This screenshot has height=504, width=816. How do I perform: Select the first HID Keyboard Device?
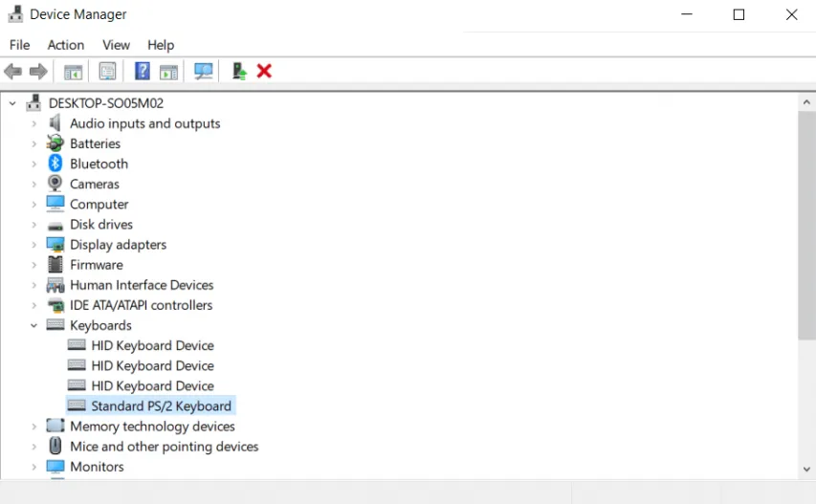(x=152, y=345)
